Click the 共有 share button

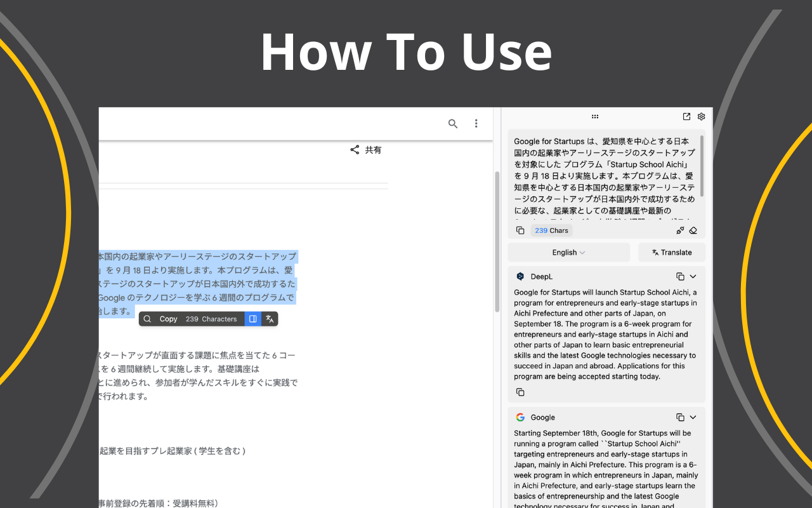367,150
